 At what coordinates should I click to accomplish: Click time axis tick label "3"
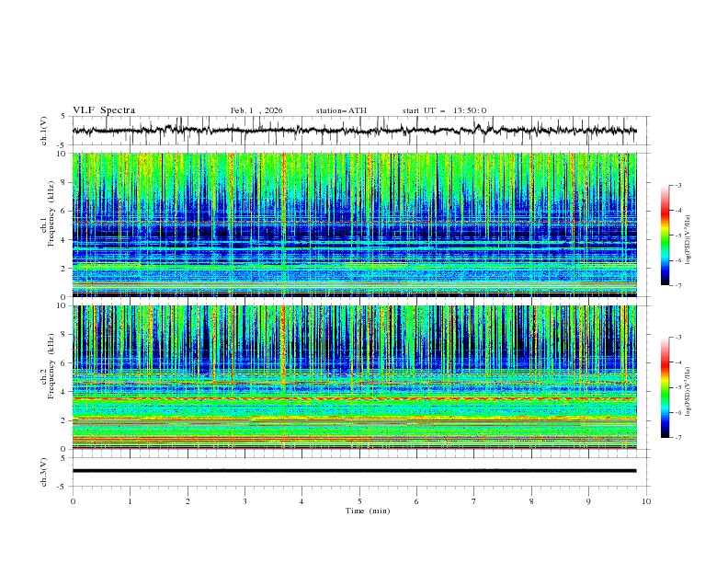[245, 501]
